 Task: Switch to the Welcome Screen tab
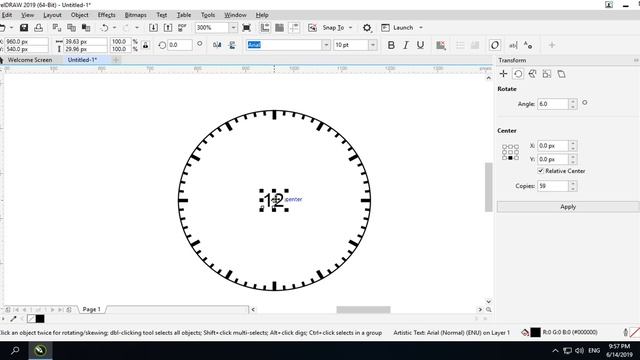pos(30,60)
